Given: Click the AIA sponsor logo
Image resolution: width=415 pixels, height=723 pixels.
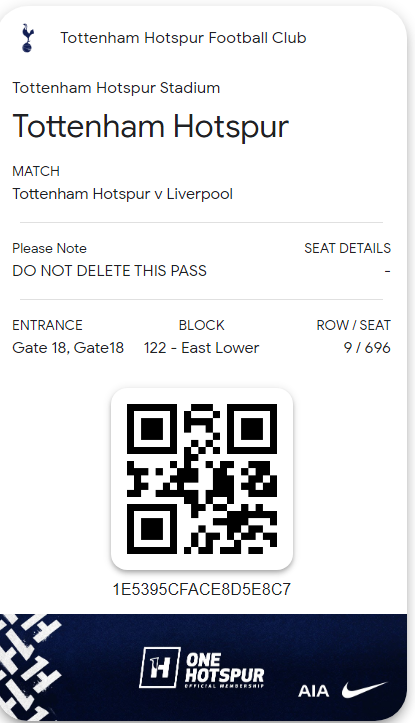Looking at the screenshot, I should click(314, 691).
